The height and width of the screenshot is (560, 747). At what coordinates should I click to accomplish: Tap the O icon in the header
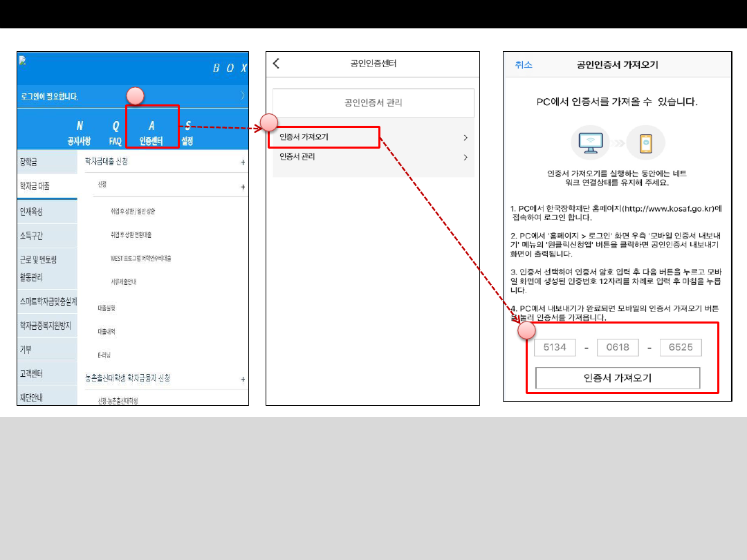(230, 68)
